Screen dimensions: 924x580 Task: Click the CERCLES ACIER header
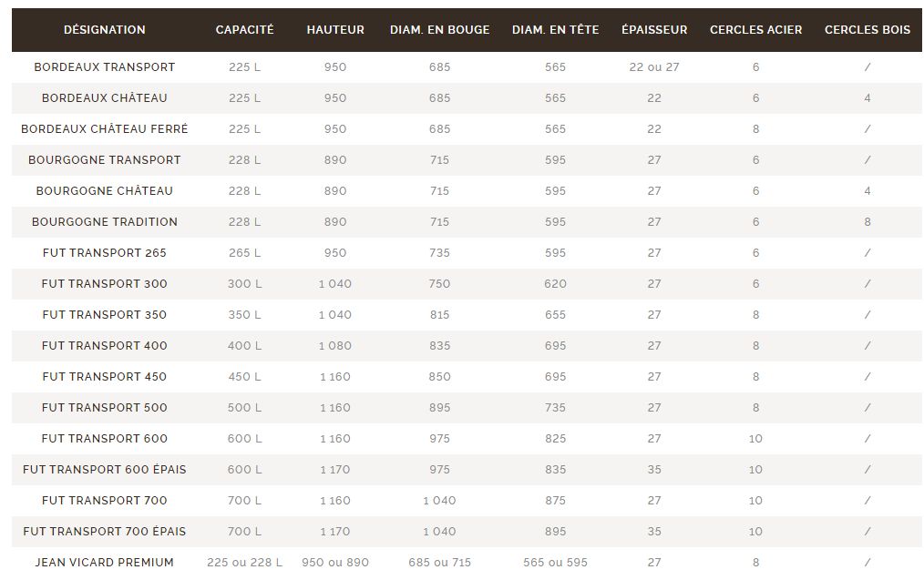point(755,30)
